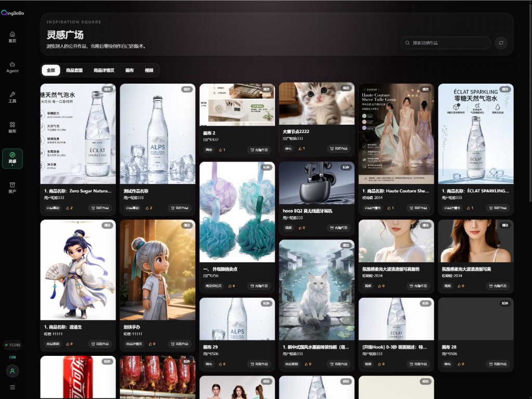532x399 pixels.
Task: Open the Coca-Cola can thumbnail
Action: click(78, 377)
